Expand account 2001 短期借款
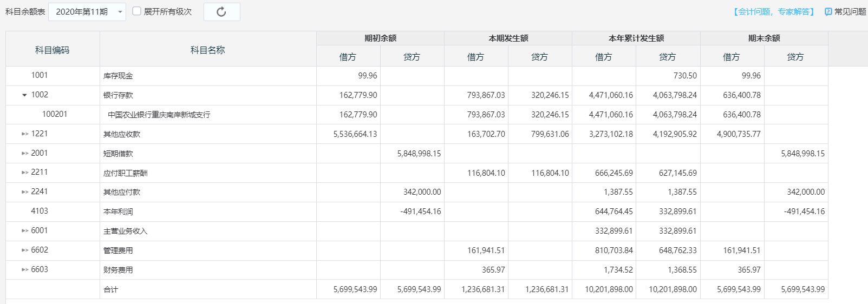Image resolution: width=868 pixels, height=304 pixels. pyautogui.click(x=25, y=153)
